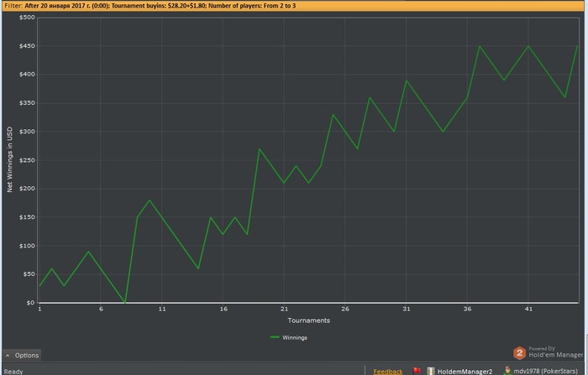
Task: Click the $100 y-axis label
Action: tap(27, 246)
